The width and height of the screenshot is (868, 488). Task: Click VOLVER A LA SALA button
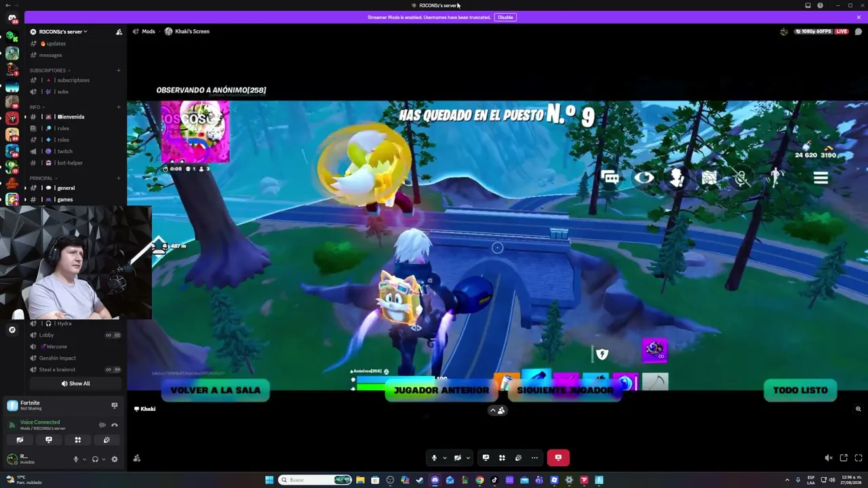215,390
